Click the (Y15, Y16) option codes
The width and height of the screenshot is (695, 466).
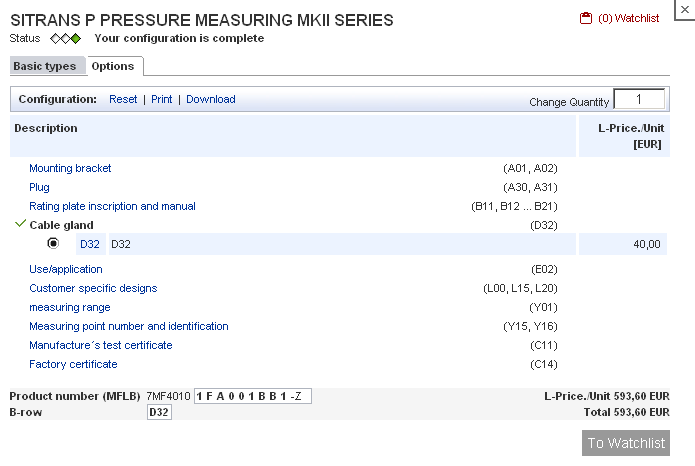(530, 327)
